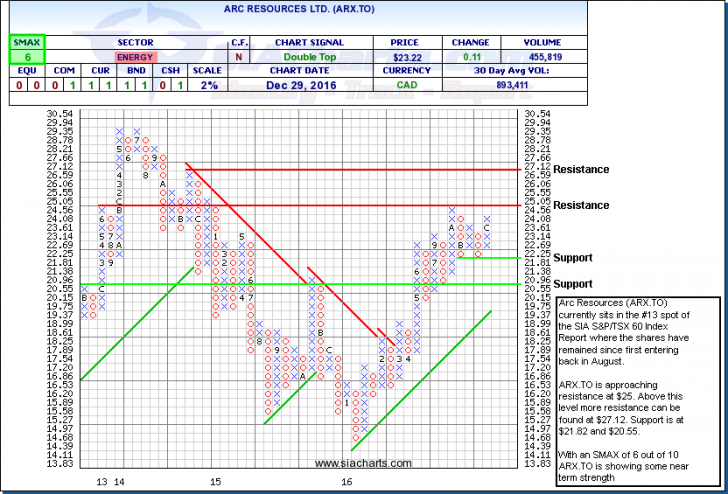728x494 pixels.
Task: Select year 16 on the bottom axis
Action: point(347,481)
